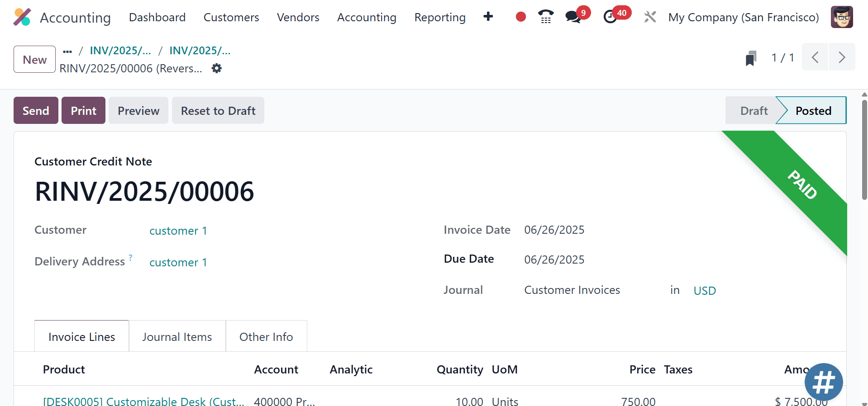
Task: Switch company My Company (San Francisco)
Action: pyautogui.click(x=744, y=17)
